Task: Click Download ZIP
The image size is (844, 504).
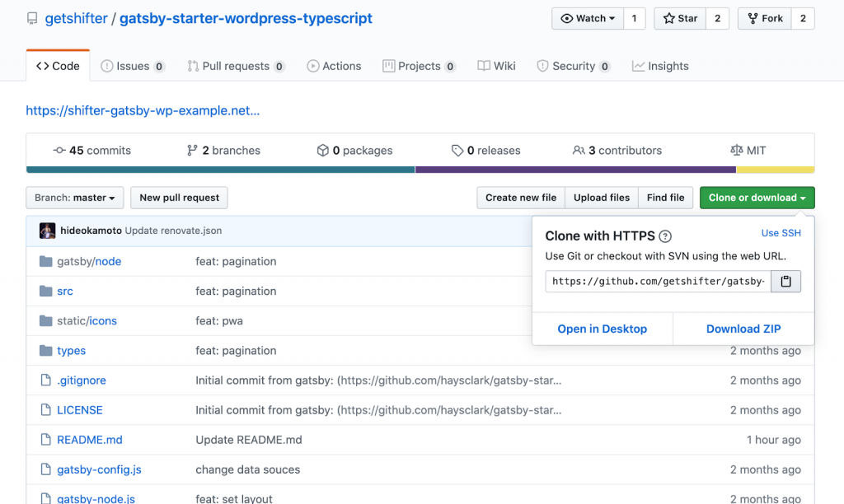Action: tap(743, 329)
